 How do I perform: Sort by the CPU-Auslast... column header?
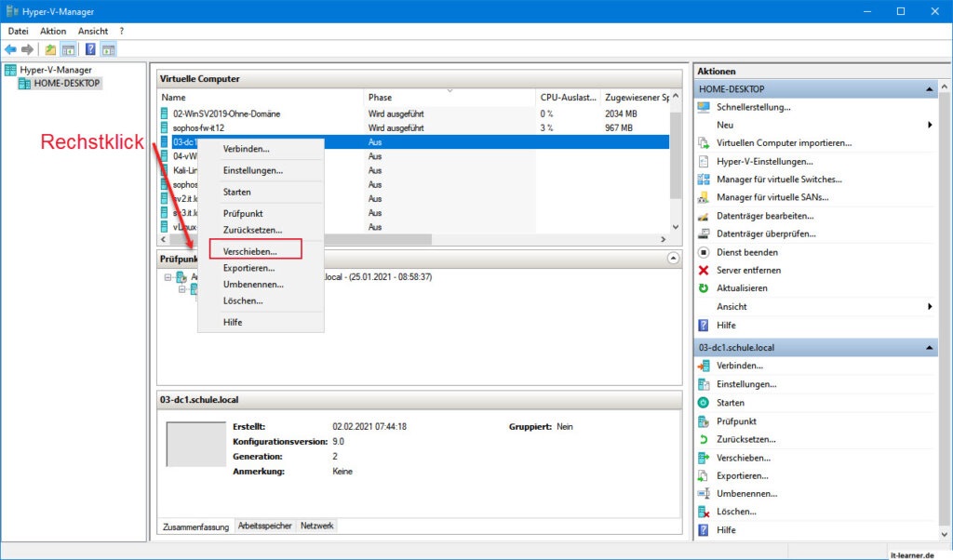[569, 97]
